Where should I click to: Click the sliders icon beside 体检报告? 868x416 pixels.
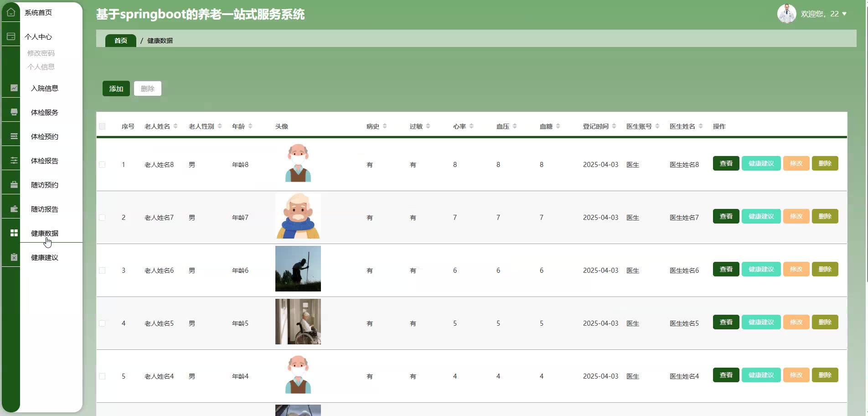[x=14, y=161]
